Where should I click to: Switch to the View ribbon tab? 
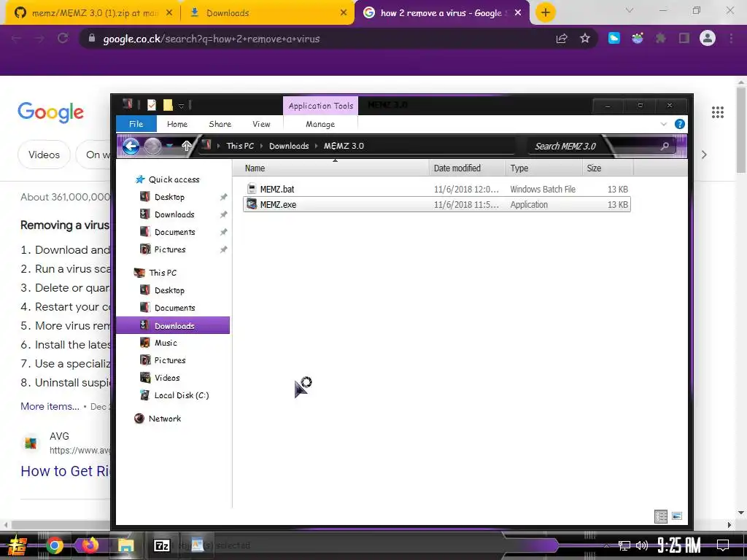pos(261,124)
